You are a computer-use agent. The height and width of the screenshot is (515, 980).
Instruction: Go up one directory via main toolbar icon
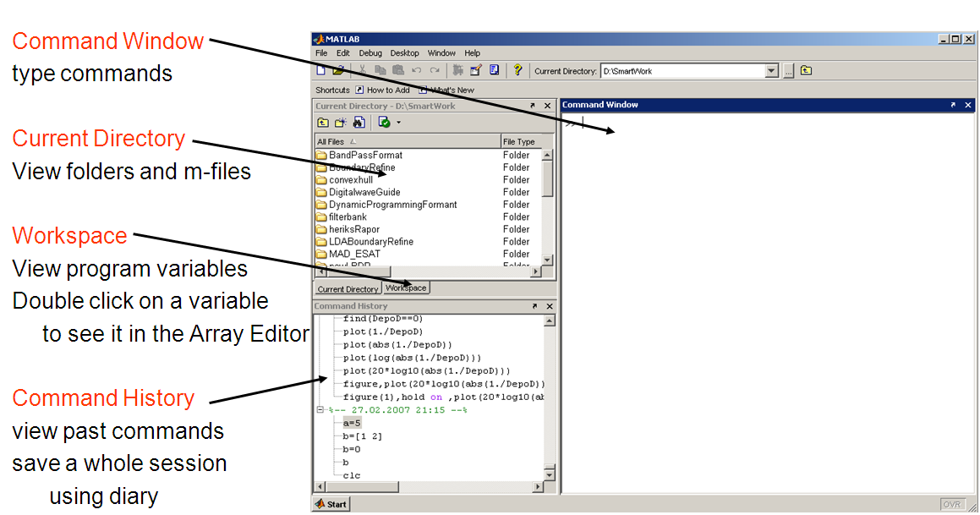tap(807, 71)
